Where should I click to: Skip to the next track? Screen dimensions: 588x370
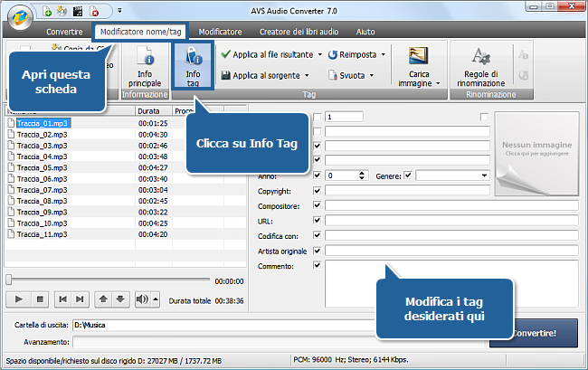coord(81,298)
